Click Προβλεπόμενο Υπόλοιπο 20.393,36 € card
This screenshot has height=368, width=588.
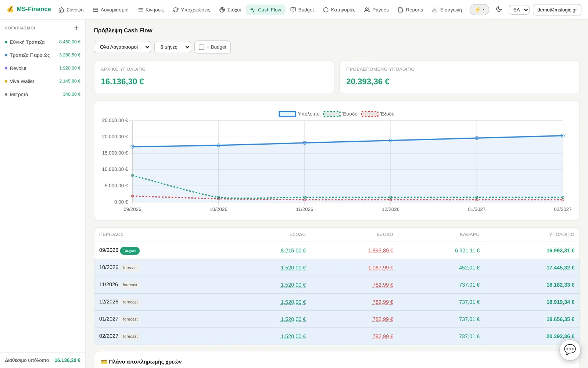[x=459, y=77]
